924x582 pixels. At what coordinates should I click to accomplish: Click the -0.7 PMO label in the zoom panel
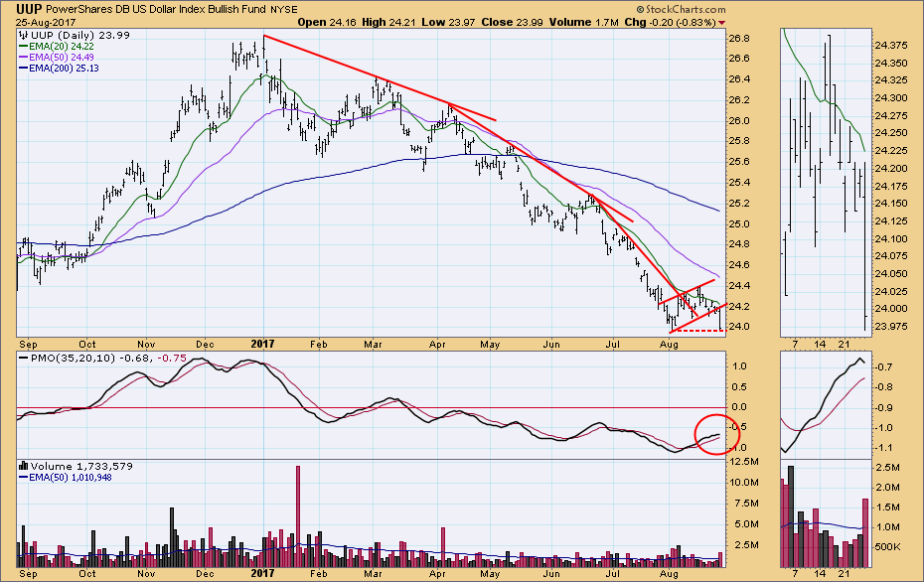click(x=883, y=366)
